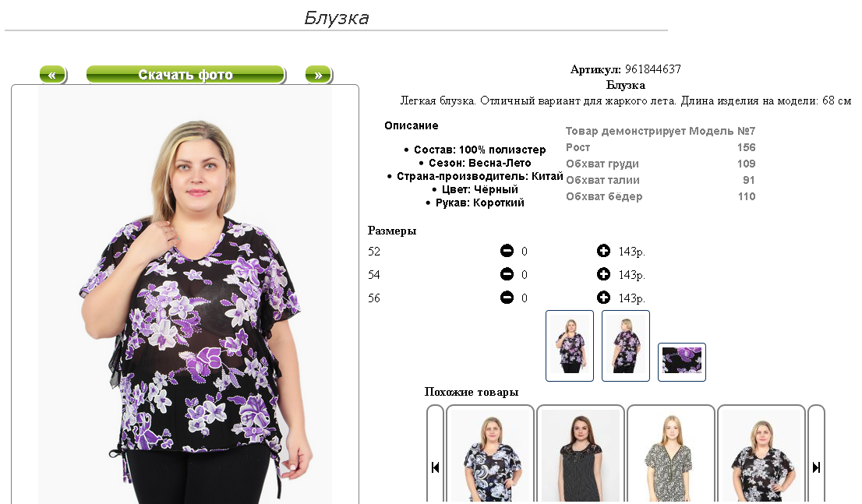Click Скачать фото button
Viewport: 862px width, 504px height.
click(185, 75)
